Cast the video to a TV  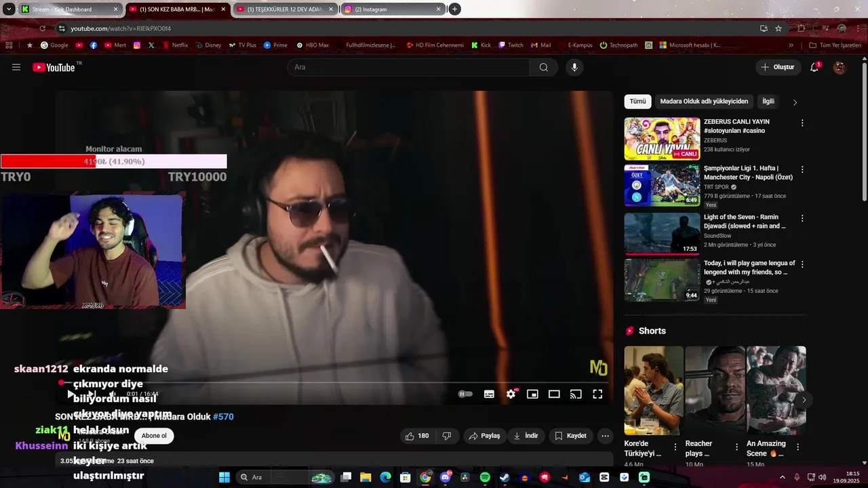tap(576, 394)
